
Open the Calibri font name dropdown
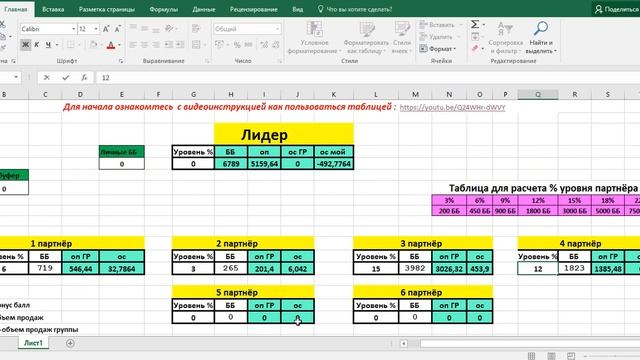coord(73,29)
